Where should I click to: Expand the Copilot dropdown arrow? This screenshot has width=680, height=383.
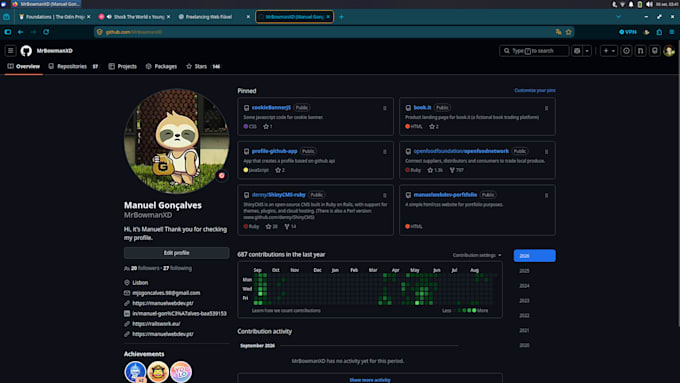click(587, 51)
